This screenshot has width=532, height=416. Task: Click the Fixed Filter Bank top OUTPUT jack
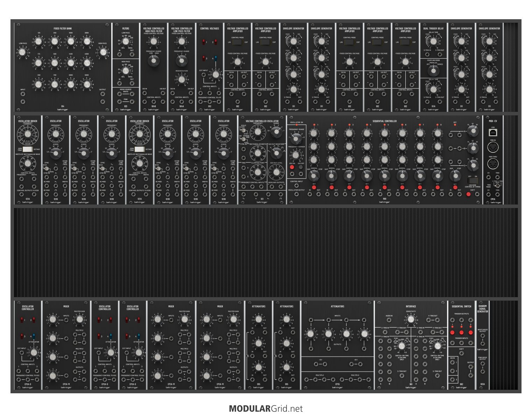[x=102, y=94]
